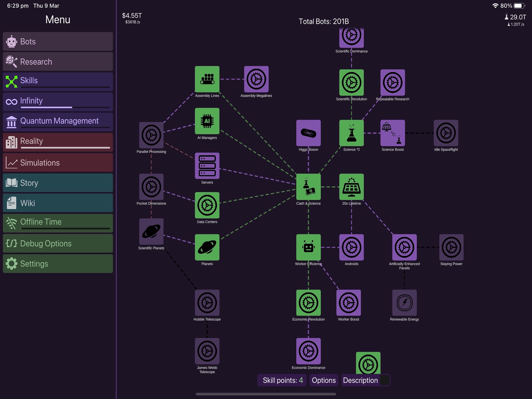Select the Scientific Revolution node
Viewport: 532px width, 399px height.
click(x=351, y=83)
